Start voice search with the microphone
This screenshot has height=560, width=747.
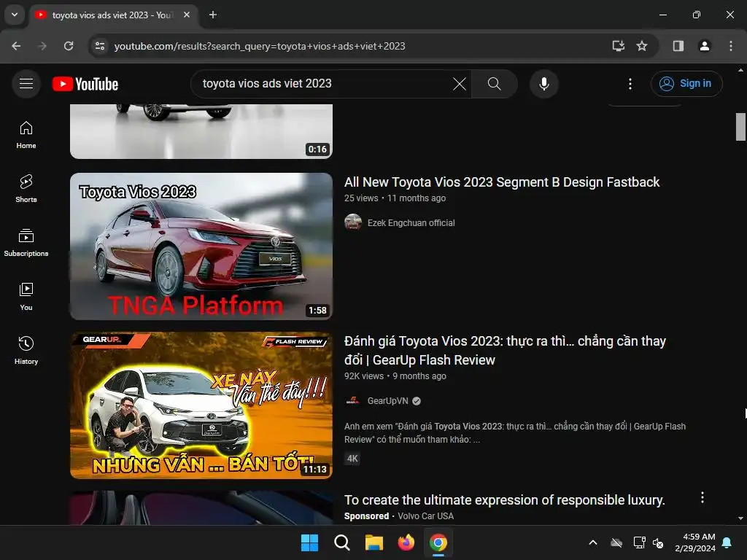click(x=543, y=84)
